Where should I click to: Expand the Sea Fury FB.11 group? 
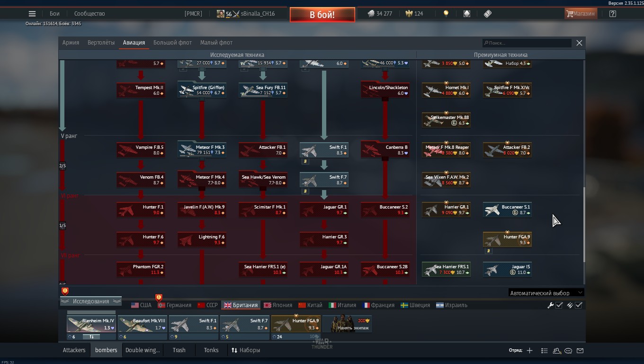tap(263, 90)
